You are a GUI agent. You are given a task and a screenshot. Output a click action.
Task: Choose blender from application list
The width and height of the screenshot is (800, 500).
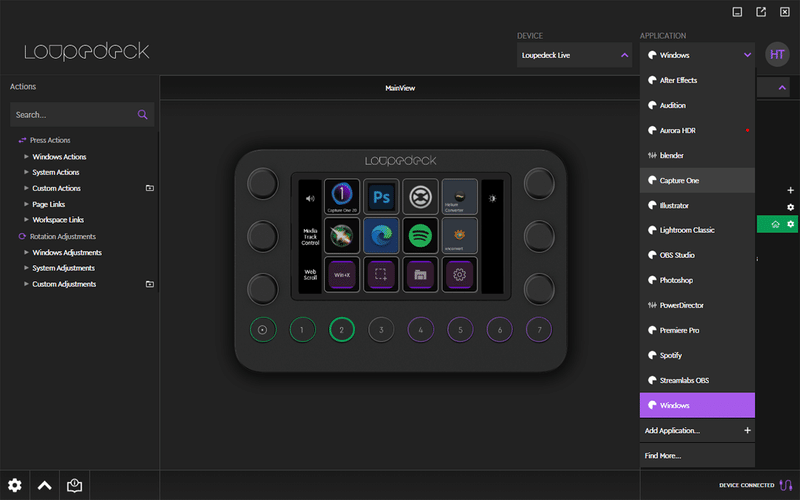coord(697,155)
